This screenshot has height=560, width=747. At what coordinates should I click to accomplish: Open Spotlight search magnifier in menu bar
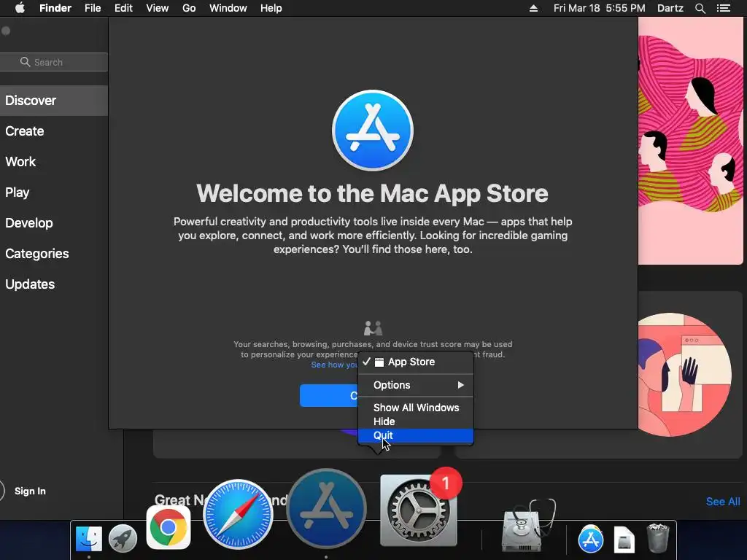(x=700, y=8)
